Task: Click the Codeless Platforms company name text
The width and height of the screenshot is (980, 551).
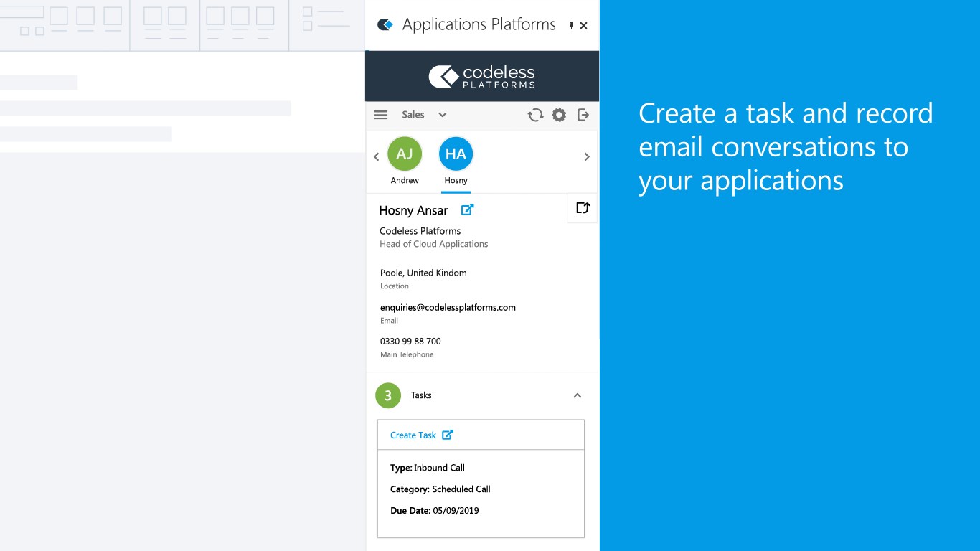Action: (420, 231)
